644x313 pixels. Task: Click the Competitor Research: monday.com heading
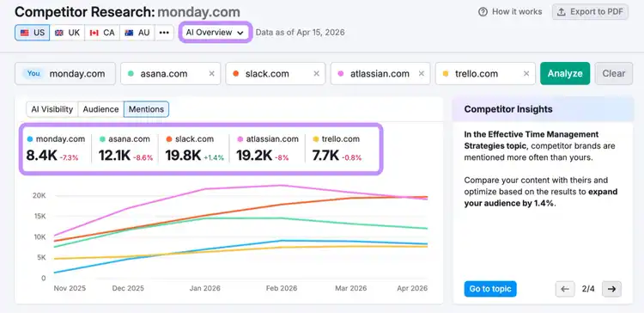[127, 12]
